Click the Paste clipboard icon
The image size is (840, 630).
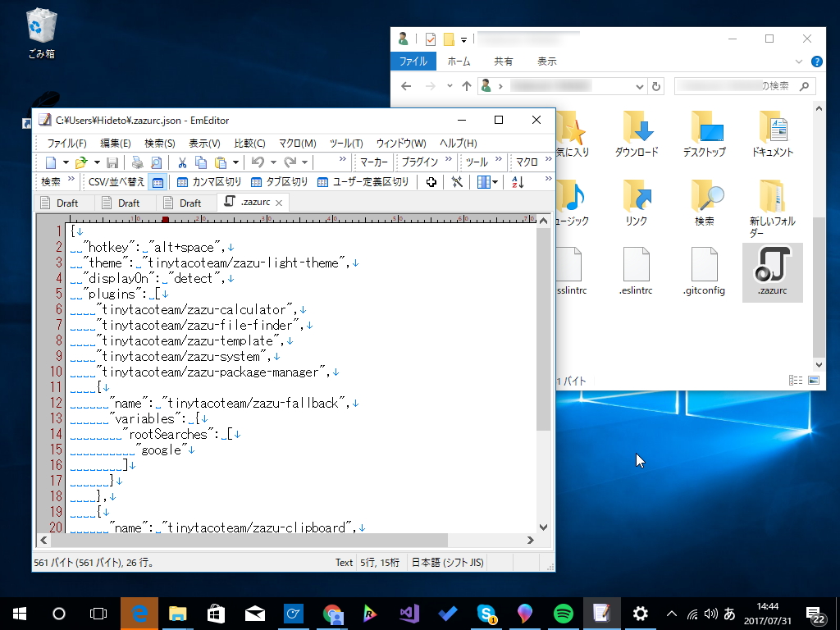pyautogui.click(x=220, y=162)
